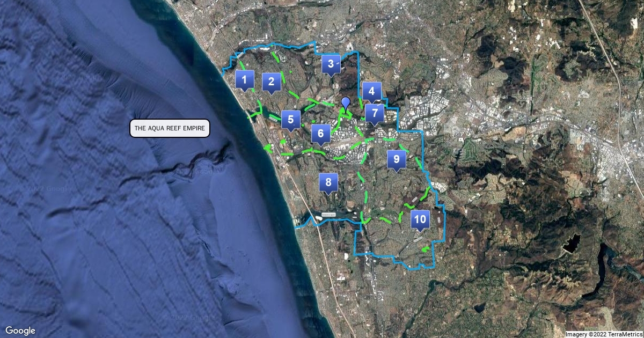Click the blue boundary line below marker 10

[x=419, y=267]
